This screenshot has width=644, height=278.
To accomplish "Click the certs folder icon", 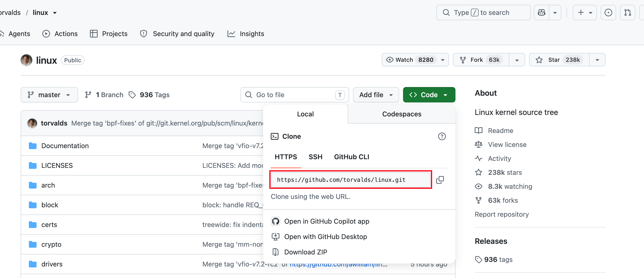I will (33, 225).
